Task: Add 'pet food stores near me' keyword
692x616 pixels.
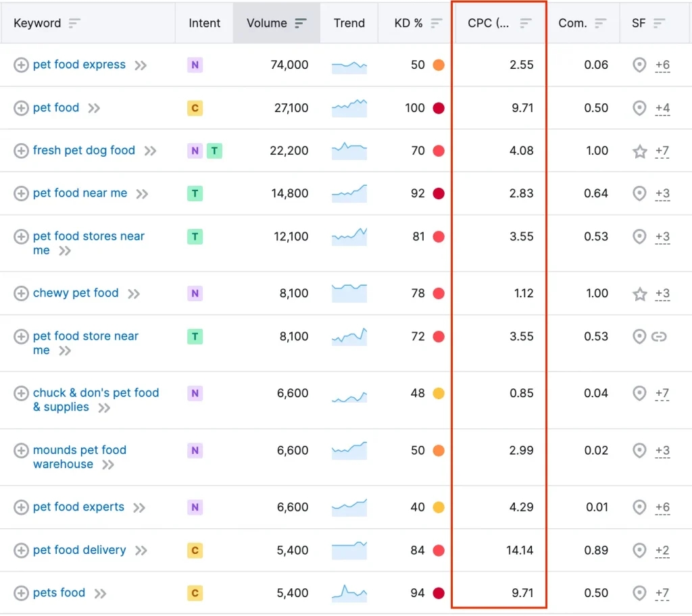Action: (21, 236)
